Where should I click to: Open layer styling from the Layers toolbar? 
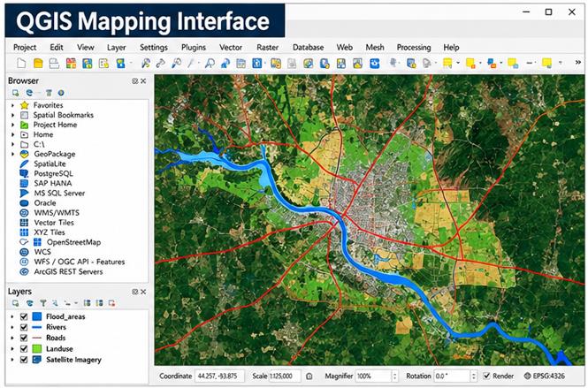click(x=15, y=303)
